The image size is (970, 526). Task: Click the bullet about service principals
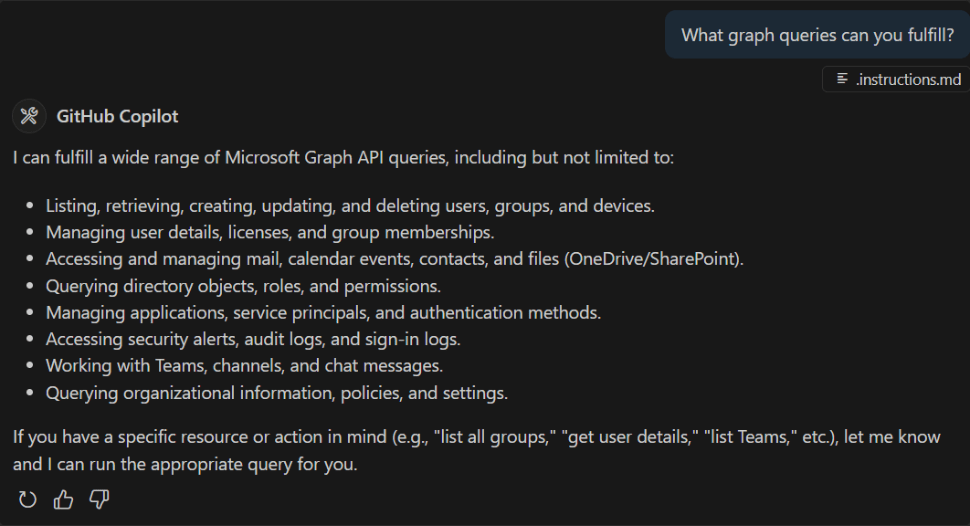(323, 313)
